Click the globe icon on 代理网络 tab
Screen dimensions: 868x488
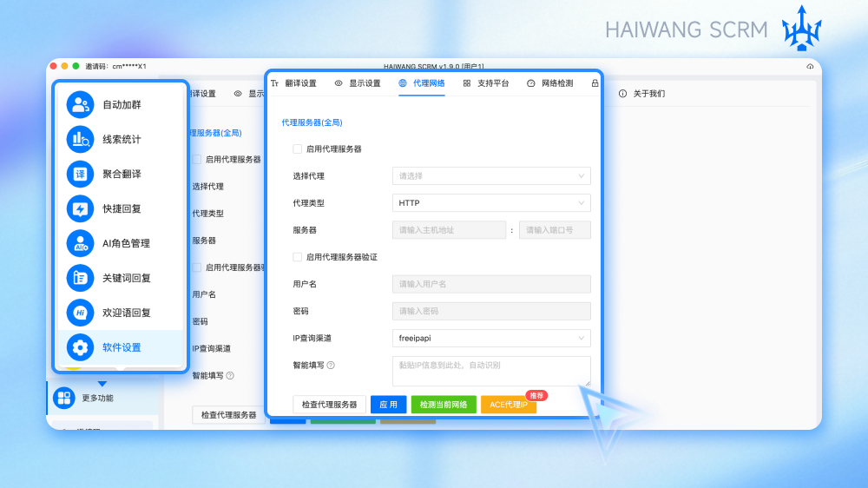coord(403,83)
